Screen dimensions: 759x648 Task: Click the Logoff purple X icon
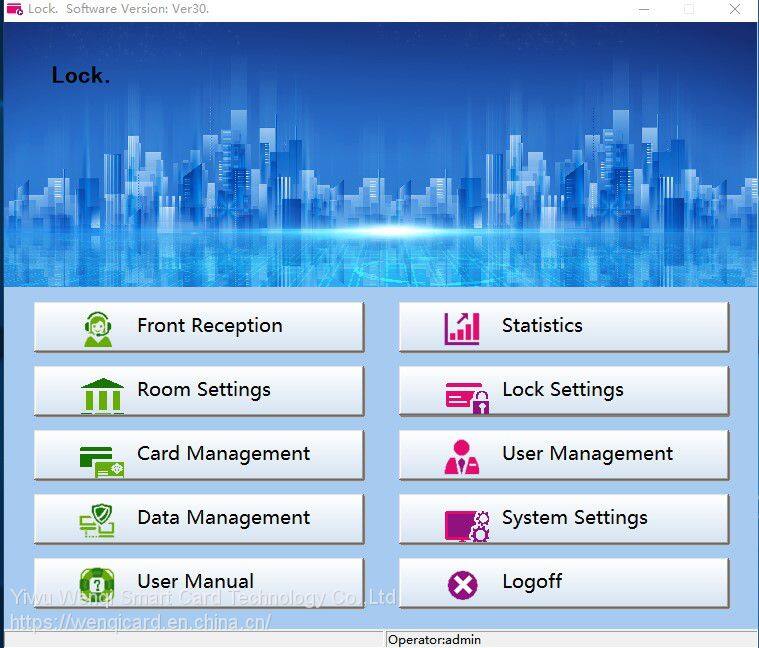click(x=463, y=584)
